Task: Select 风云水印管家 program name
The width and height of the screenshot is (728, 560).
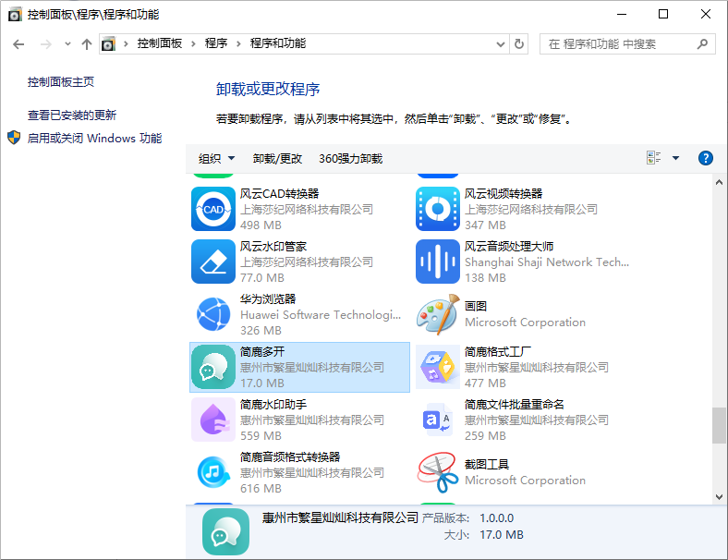Action: [x=273, y=246]
